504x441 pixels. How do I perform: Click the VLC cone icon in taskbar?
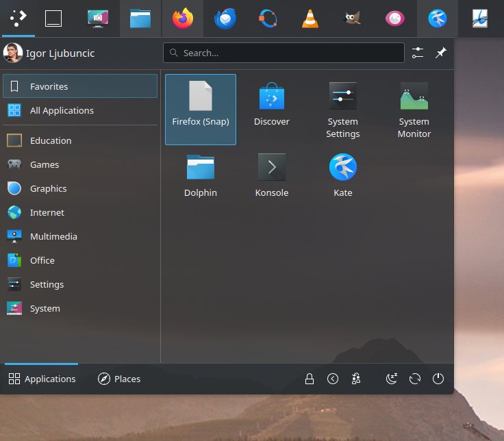tap(310, 19)
